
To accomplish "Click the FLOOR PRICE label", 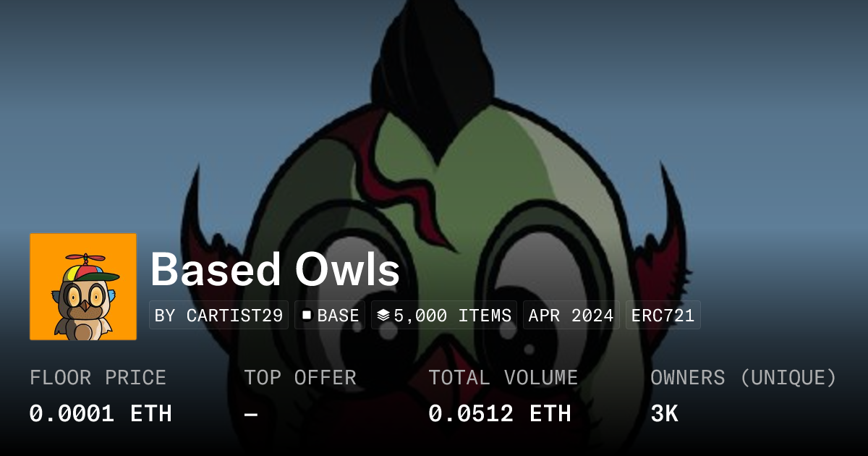I will point(98,378).
